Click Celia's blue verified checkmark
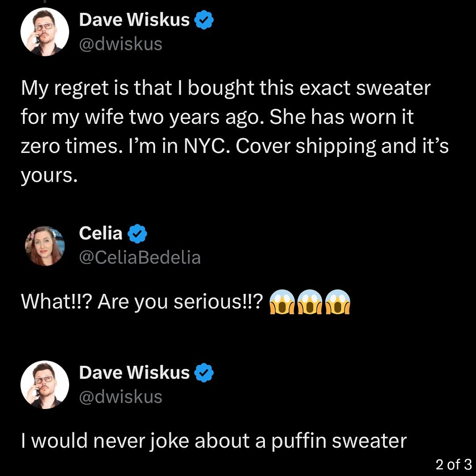This screenshot has height=476, width=476. [137, 234]
